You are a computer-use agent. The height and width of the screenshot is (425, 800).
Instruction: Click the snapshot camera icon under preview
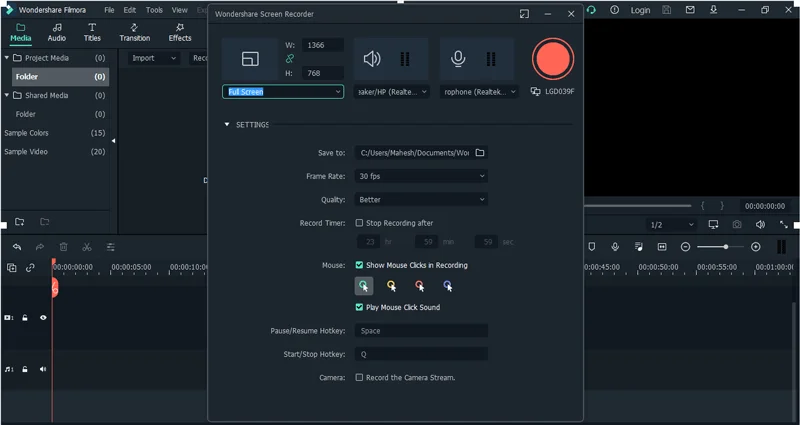(737, 224)
